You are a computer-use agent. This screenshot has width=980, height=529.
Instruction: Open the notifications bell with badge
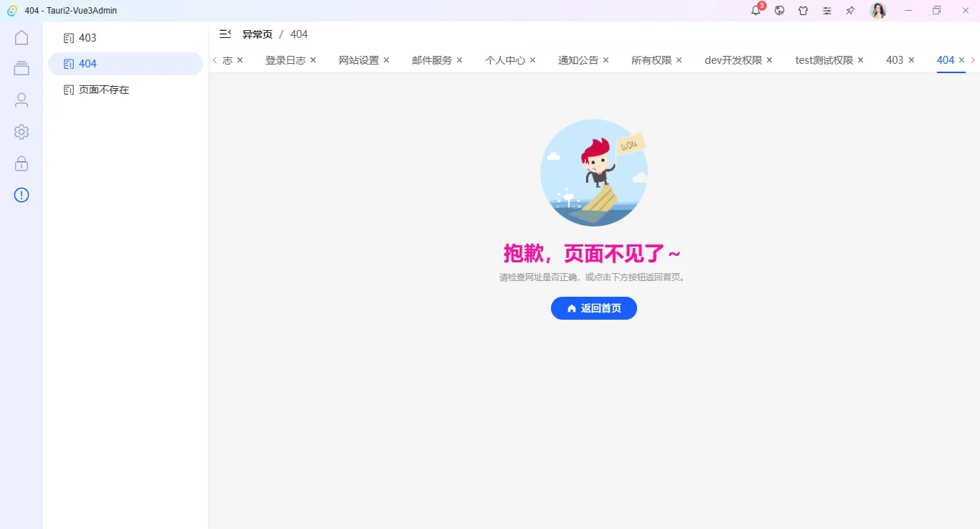(x=755, y=10)
